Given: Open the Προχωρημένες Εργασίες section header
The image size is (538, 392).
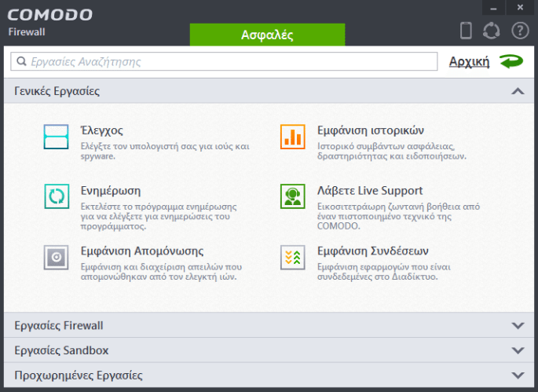Looking at the screenshot, I should 269,376.
